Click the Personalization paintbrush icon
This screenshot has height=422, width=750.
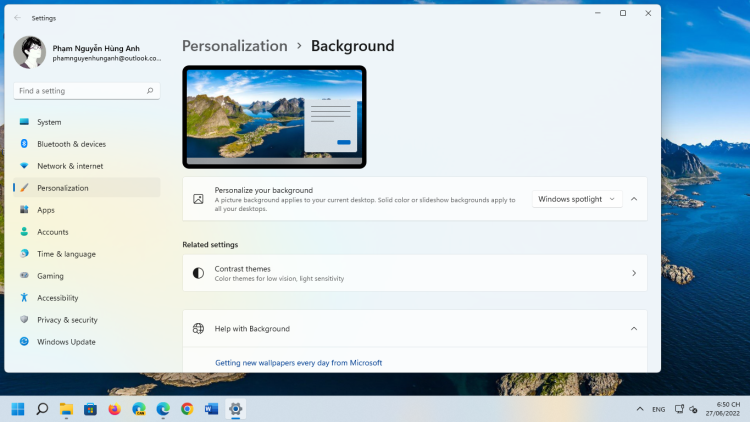click(x=24, y=188)
